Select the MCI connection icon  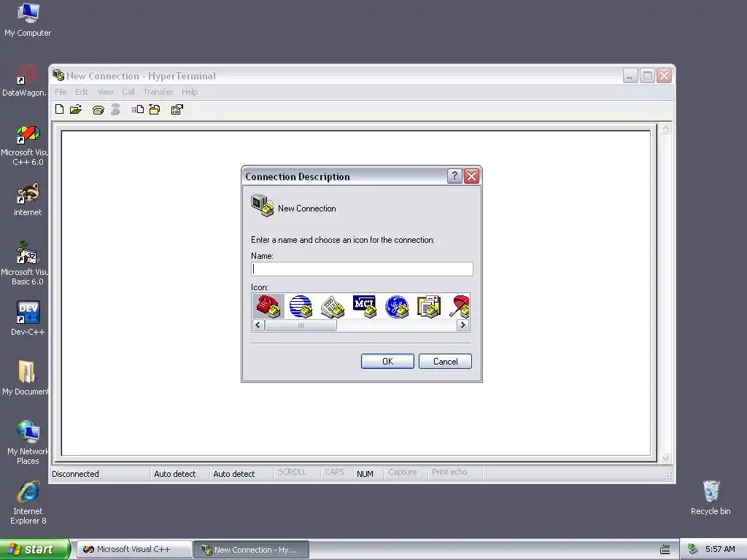[x=365, y=306]
